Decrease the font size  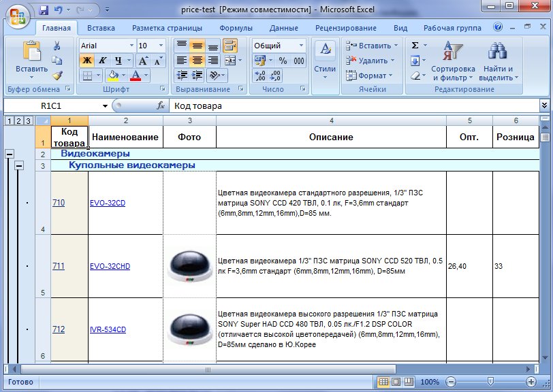[158, 61]
